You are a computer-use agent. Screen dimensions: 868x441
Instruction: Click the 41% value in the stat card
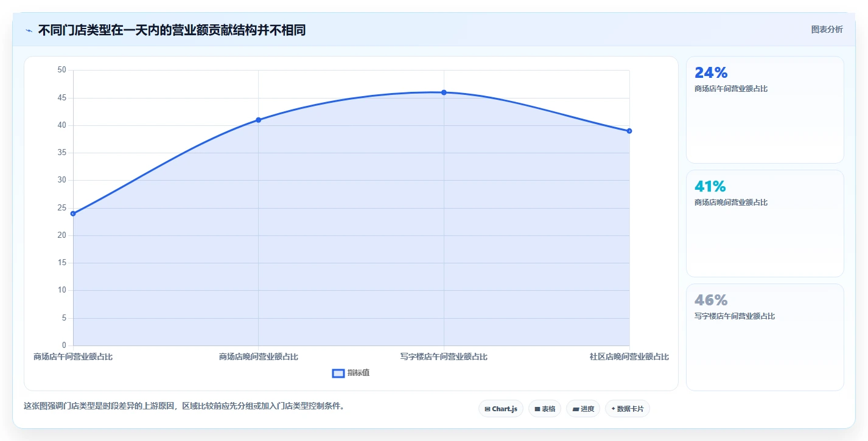[x=710, y=186]
